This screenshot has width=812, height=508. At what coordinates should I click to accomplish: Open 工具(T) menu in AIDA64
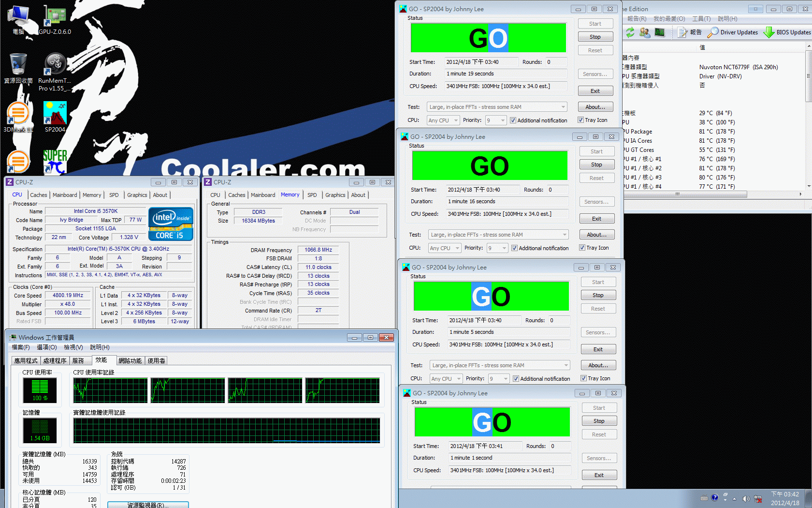click(701, 19)
